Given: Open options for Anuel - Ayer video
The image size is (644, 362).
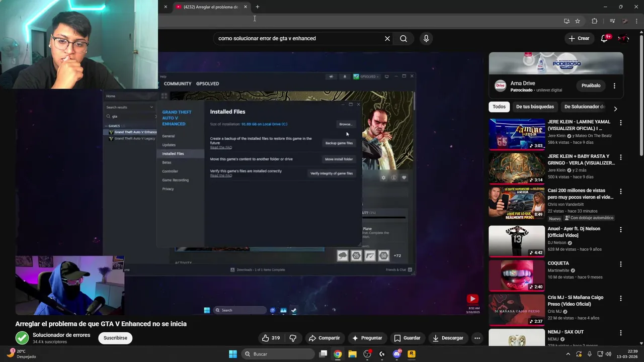Looking at the screenshot, I should click(x=620, y=229).
